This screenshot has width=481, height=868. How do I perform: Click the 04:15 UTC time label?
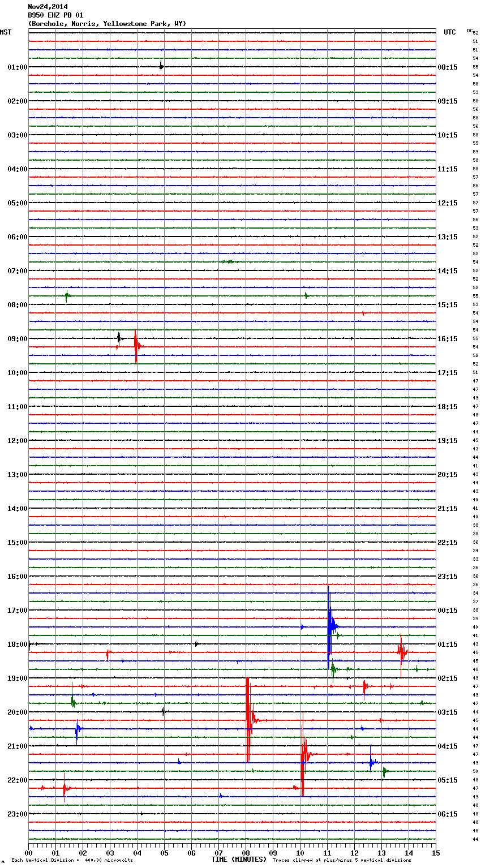(448, 746)
